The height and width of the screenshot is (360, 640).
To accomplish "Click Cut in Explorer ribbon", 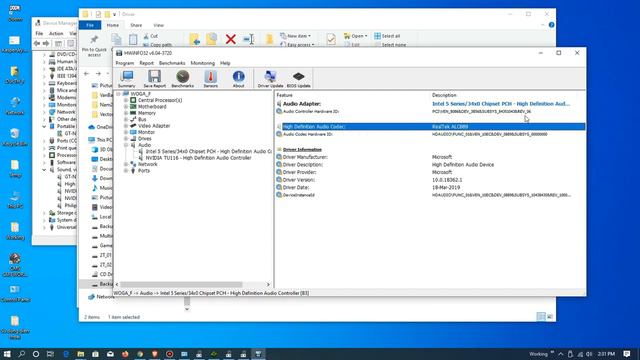I will point(151,36).
